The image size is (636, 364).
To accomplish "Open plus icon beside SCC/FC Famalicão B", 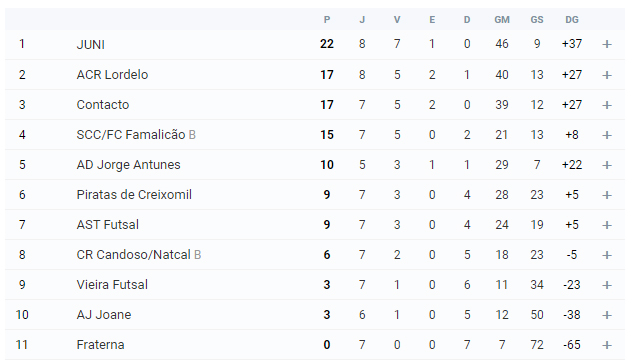I will click(x=607, y=135).
